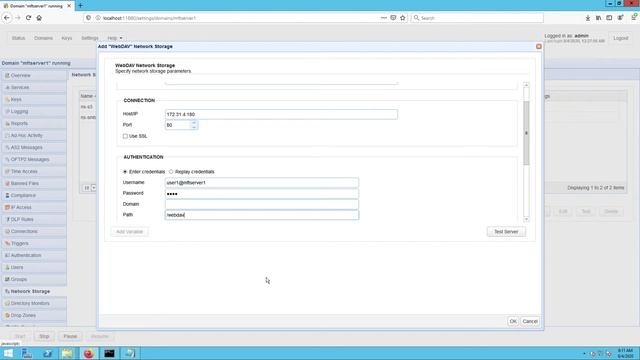Viewport: 640px width, 360px height.
Task: Click the browser Back arrow
Action: click(7, 18)
